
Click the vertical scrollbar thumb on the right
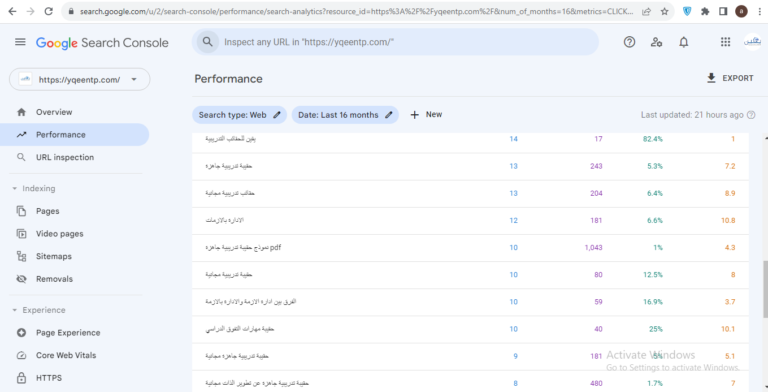[x=766, y=290]
